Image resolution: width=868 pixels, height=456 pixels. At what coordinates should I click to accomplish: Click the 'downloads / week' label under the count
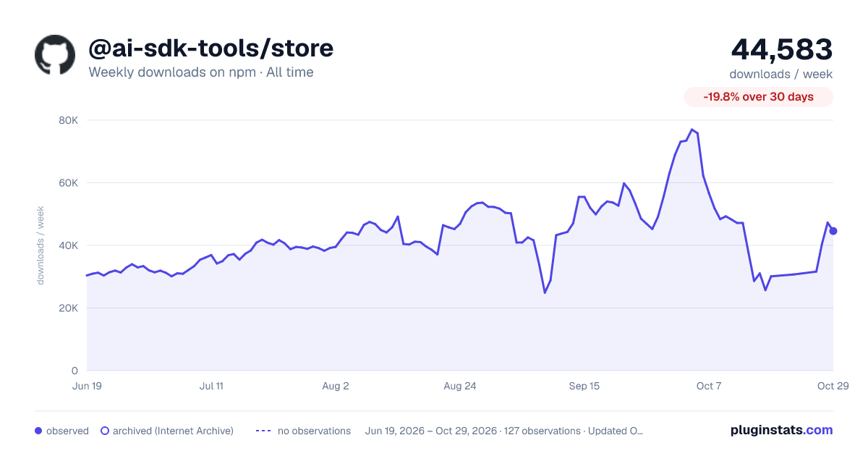pyautogui.click(x=781, y=74)
